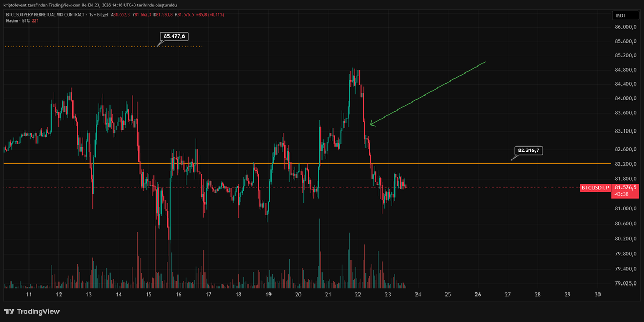Click the 84.000,0 price axis label
The image size is (644, 322).
626,98
